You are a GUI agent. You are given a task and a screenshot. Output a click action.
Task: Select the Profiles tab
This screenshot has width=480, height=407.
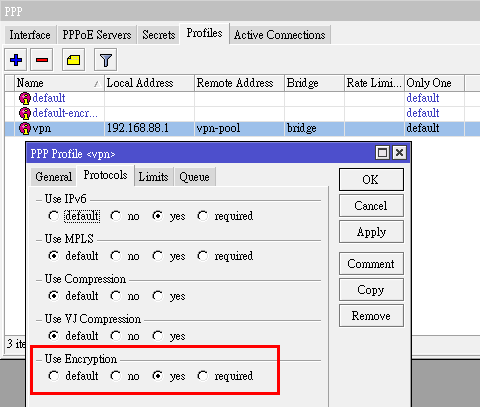tap(204, 33)
